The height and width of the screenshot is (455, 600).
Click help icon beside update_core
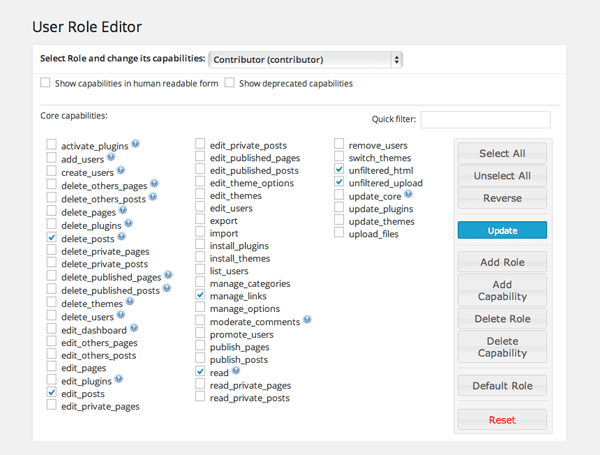coord(409,194)
